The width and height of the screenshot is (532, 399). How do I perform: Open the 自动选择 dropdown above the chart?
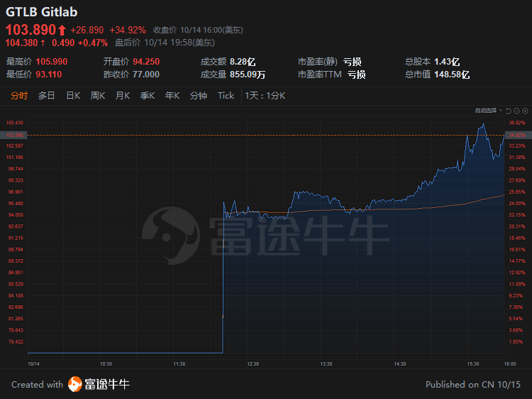(x=489, y=110)
